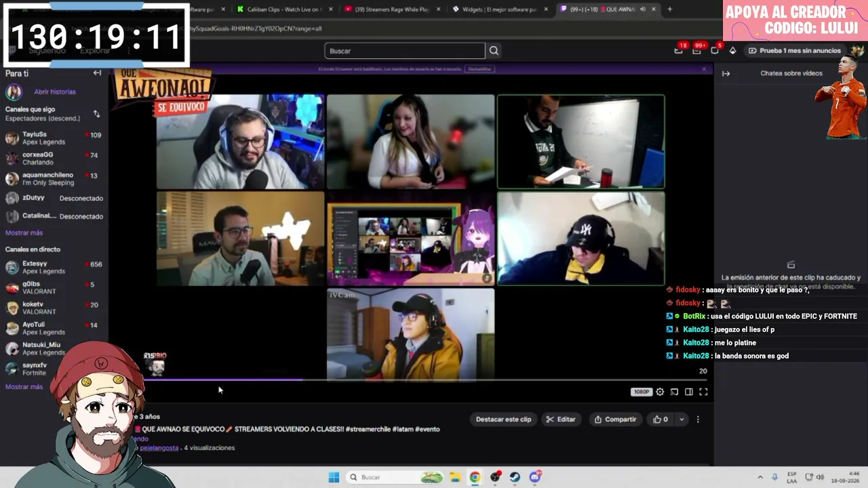Open the whispers icon with badge 5
This screenshot has height=488, width=868.
(x=715, y=50)
